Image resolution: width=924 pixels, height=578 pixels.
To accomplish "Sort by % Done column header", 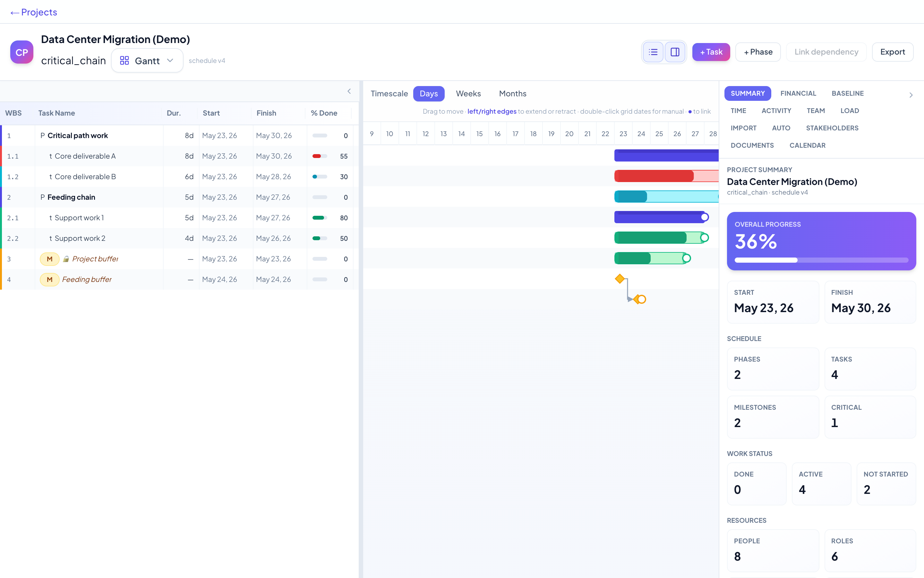I will 324,113.
